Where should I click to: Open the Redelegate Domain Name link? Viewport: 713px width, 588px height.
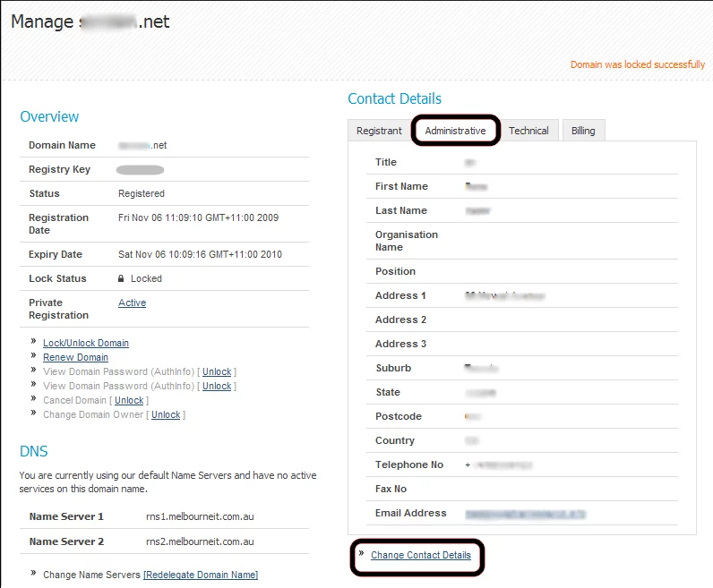coord(201,575)
